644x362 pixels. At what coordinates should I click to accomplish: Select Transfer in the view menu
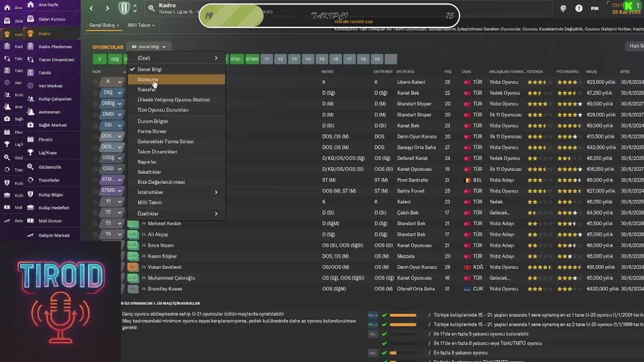[176, 89]
